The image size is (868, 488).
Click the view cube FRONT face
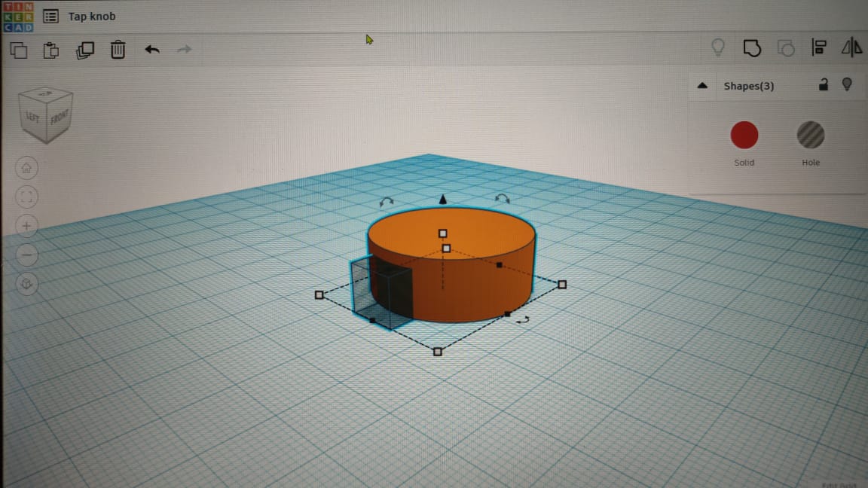click(60, 117)
